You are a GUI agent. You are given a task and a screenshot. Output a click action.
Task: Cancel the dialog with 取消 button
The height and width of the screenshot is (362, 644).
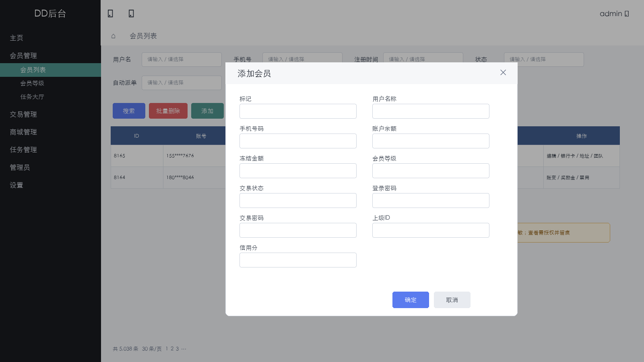pos(452,300)
